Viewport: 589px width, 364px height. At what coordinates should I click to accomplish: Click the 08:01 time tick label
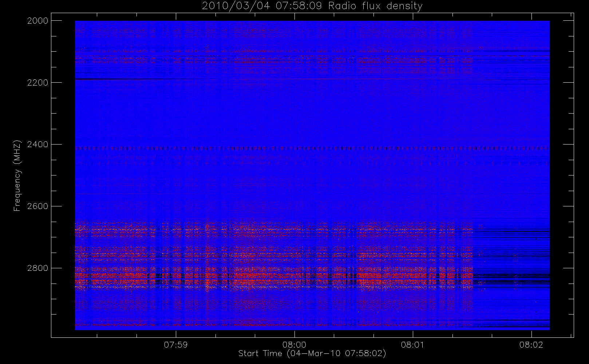coord(413,345)
